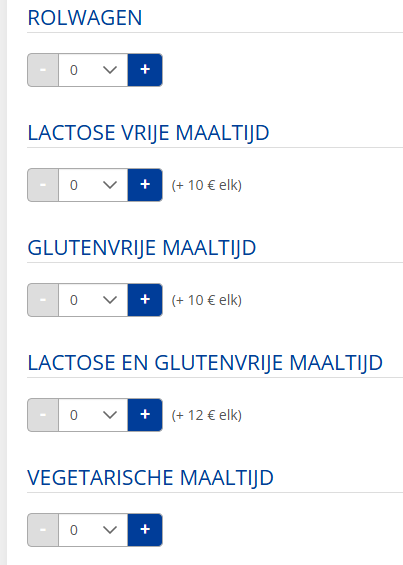Click the Lactose vrije maaltijd price note
Image resolution: width=403 pixels, height=565 pixels.
[x=207, y=185]
